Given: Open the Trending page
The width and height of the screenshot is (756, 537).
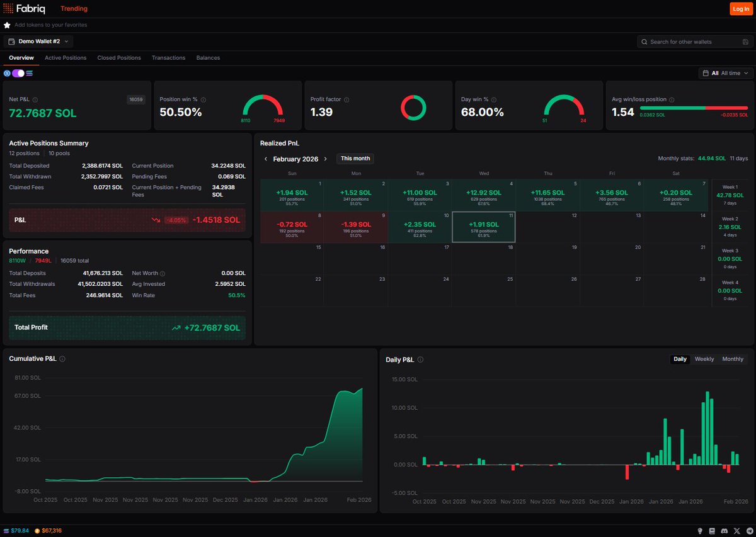Looking at the screenshot, I should [74, 9].
